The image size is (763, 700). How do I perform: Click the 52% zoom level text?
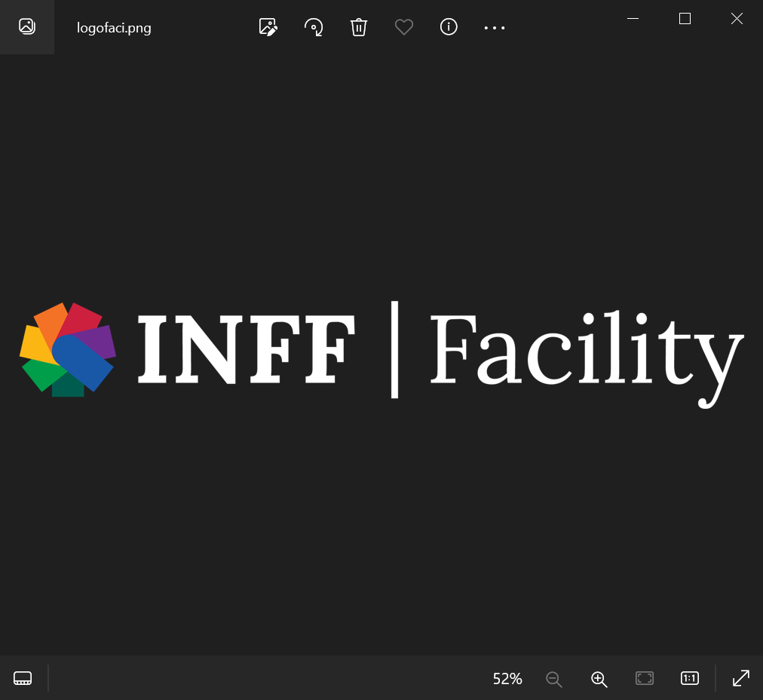(x=507, y=679)
